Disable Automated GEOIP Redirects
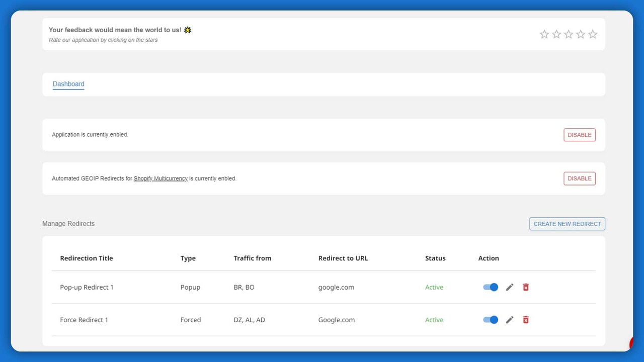The width and height of the screenshot is (644, 362). pos(580,178)
